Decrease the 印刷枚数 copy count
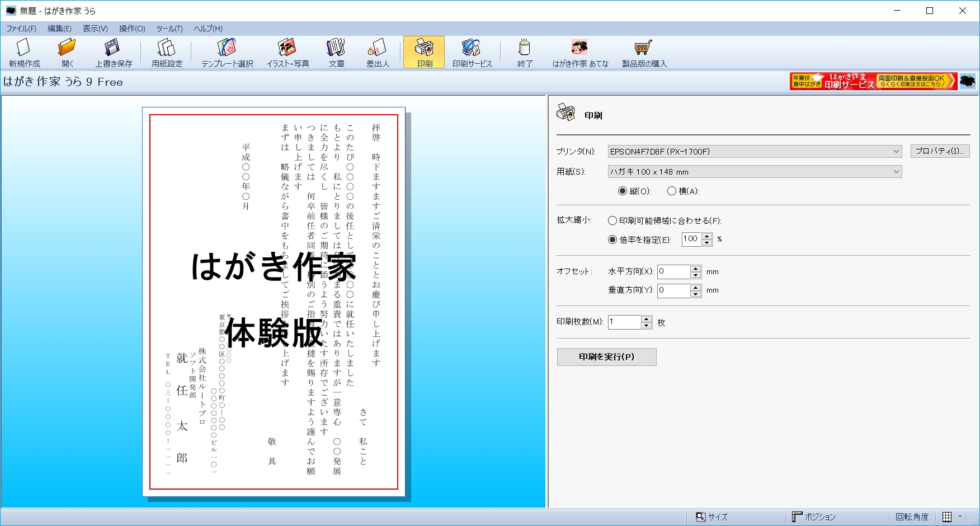 (x=647, y=326)
